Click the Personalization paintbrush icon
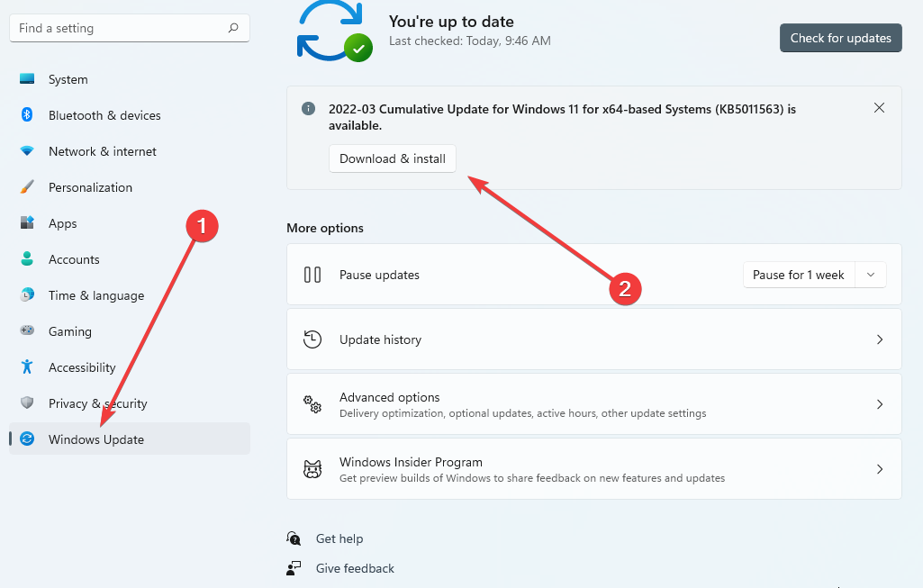This screenshot has width=923, height=588. (x=27, y=187)
